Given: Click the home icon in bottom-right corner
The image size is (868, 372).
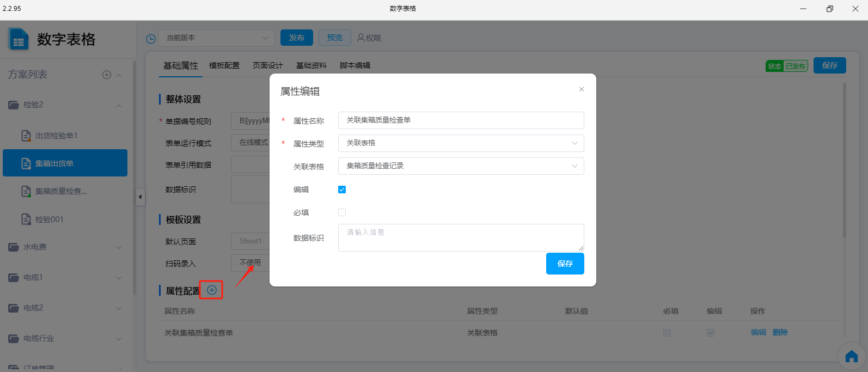Looking at the screenshot, I should pyautogui.click(x=851, y=357).
